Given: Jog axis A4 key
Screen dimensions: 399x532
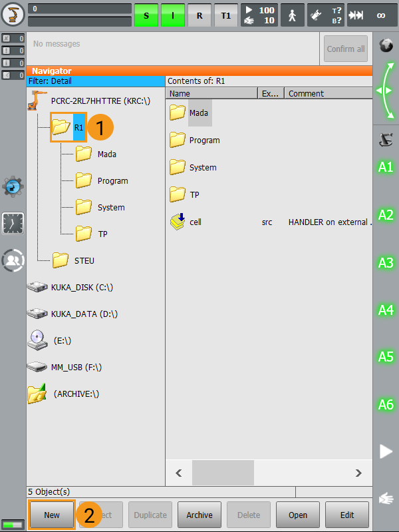Looking at the screenshot, I should pyautogui.click(x=386, y=310).
